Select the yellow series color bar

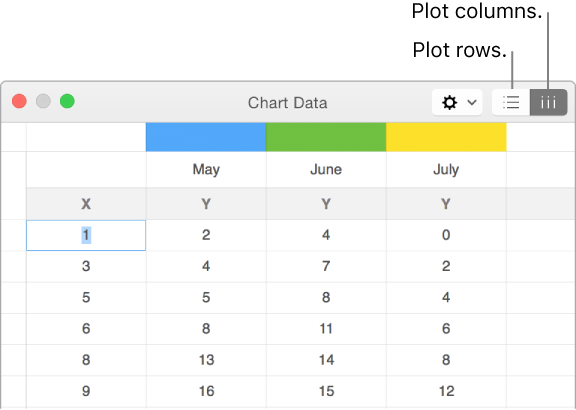pyautogui.click(x=446, y=137)
